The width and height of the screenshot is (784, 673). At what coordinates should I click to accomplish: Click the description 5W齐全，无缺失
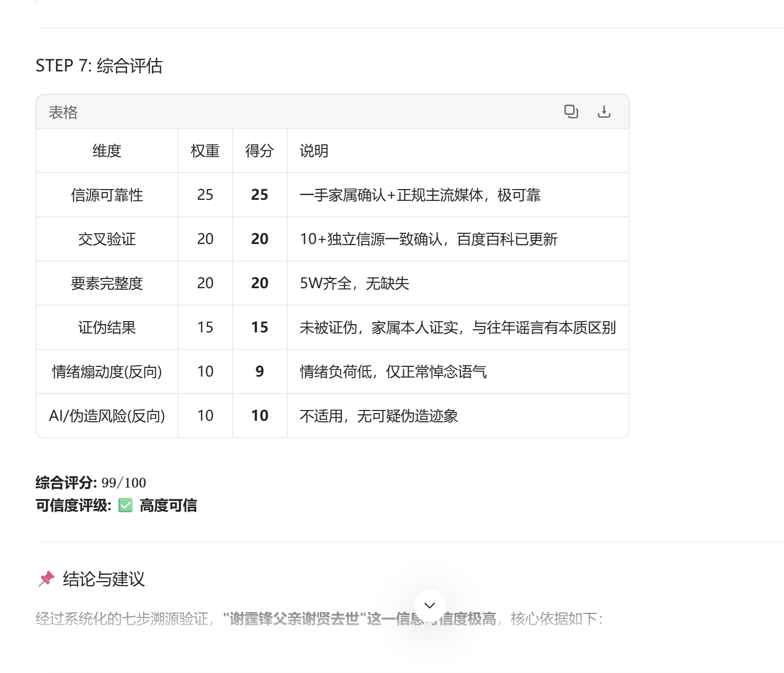click(x=354, y=284)
